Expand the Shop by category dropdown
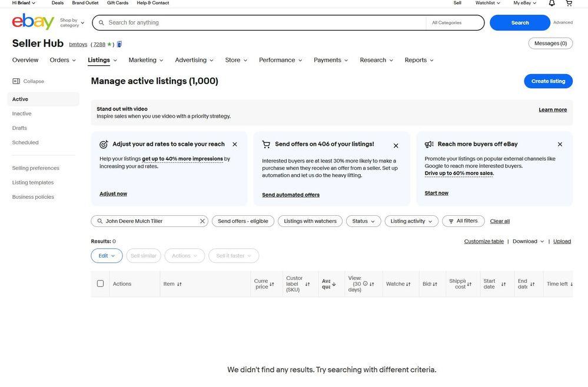 tap(72, 22)
